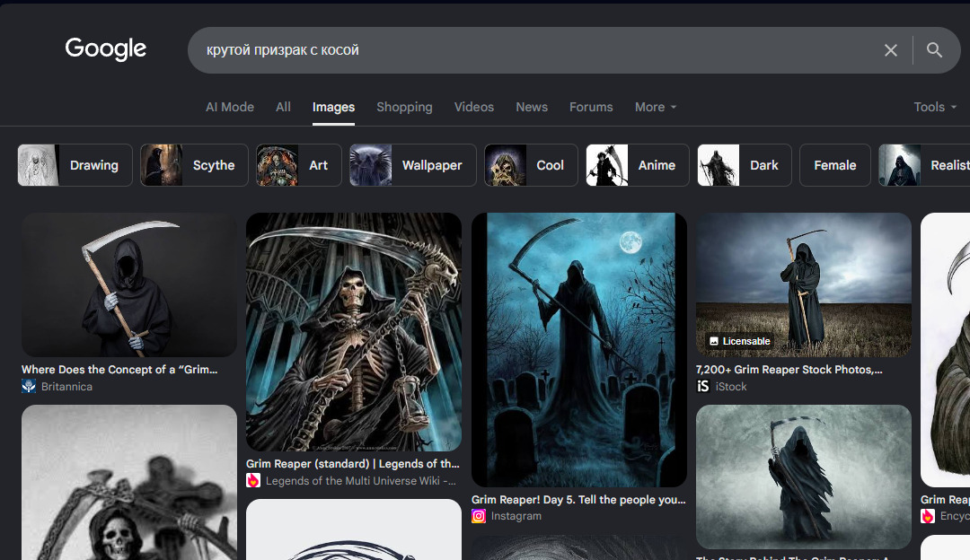Filter results by Scythe chip

click(194, 165)
